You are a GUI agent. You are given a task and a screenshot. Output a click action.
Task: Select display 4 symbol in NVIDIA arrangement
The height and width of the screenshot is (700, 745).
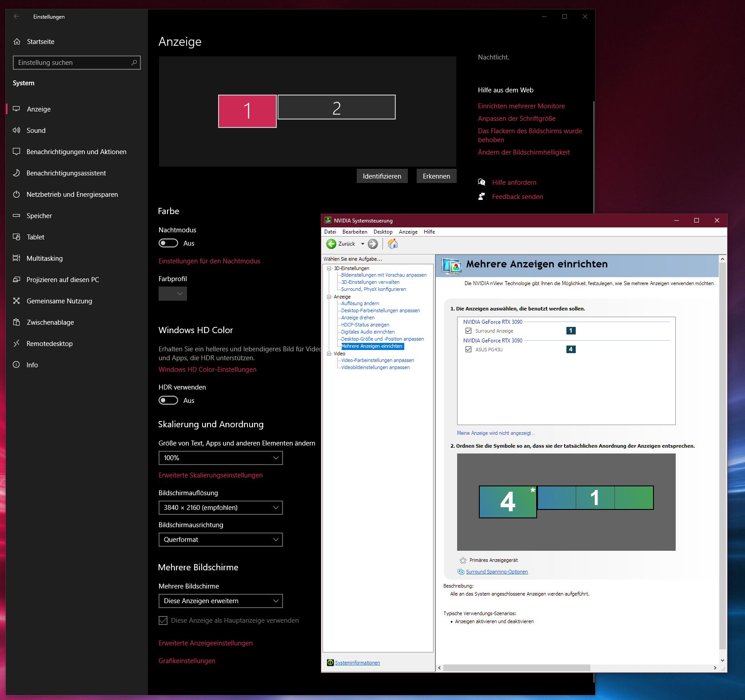pos(508,502)
